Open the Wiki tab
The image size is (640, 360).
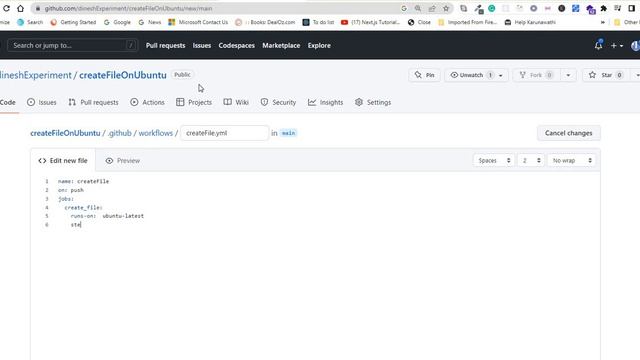(236, 102)
